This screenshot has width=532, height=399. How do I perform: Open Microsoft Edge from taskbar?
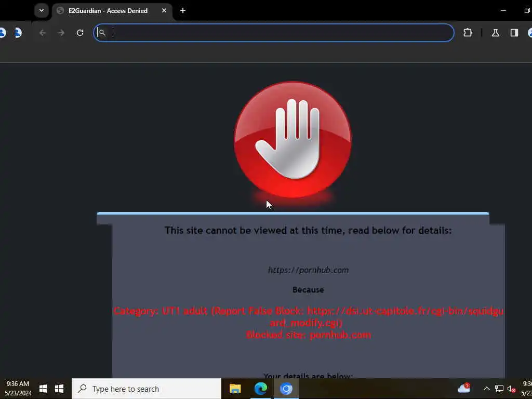(261, 389)
